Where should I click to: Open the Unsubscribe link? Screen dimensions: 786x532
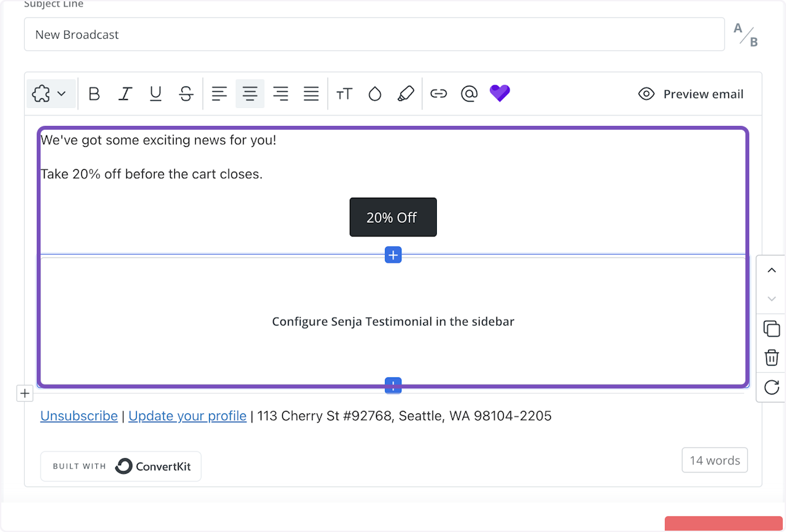pos(79,416)
